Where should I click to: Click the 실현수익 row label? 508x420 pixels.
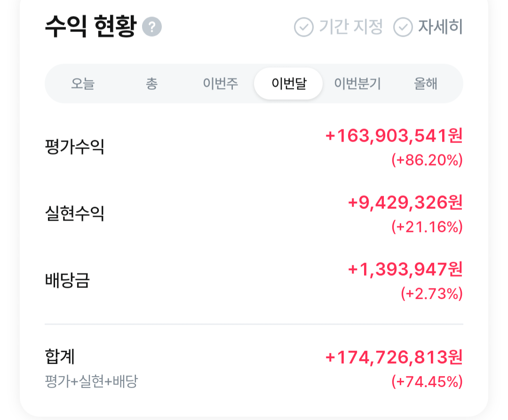coord(74,214)
